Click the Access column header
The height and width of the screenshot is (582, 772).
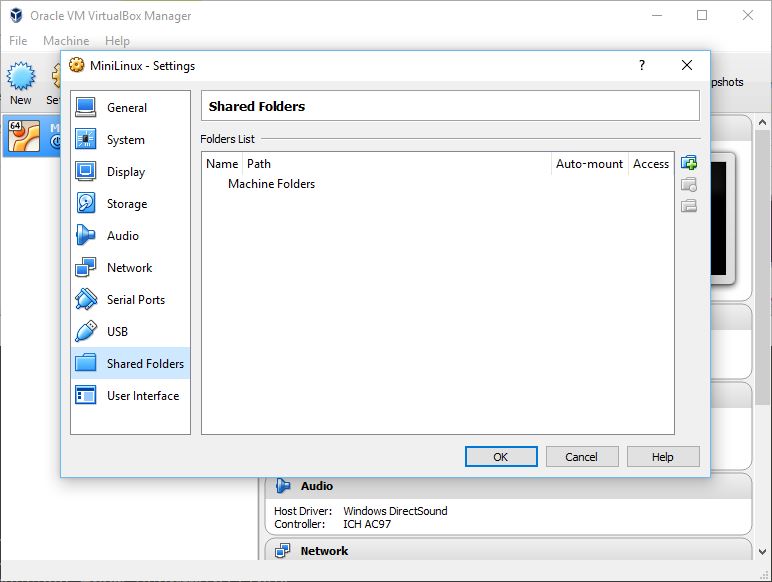pyautogui.click(x=650, y=163)
